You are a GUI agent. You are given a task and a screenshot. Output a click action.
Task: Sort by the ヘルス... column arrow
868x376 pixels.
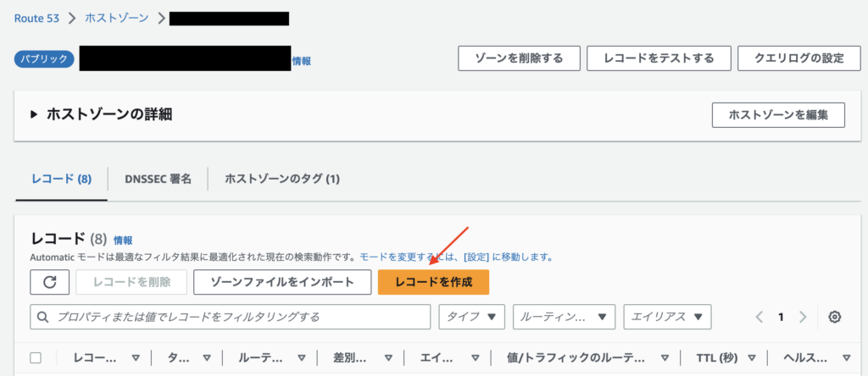coord(846,357)
